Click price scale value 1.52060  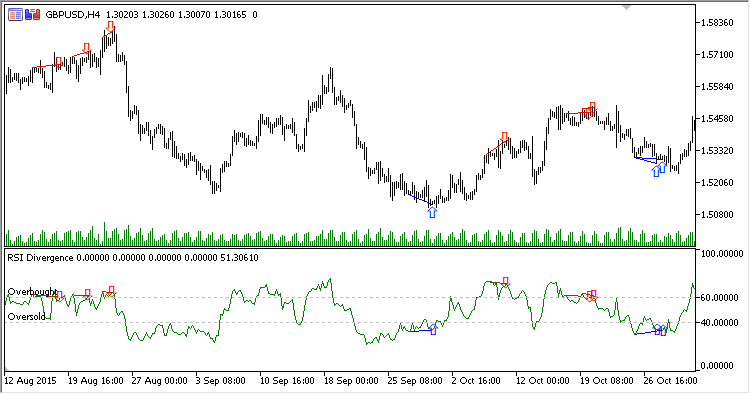(x=717, y=182)
